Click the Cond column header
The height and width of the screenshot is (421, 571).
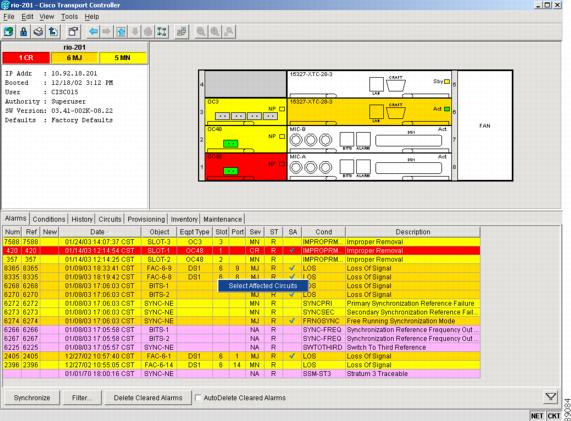pos(323,232)
